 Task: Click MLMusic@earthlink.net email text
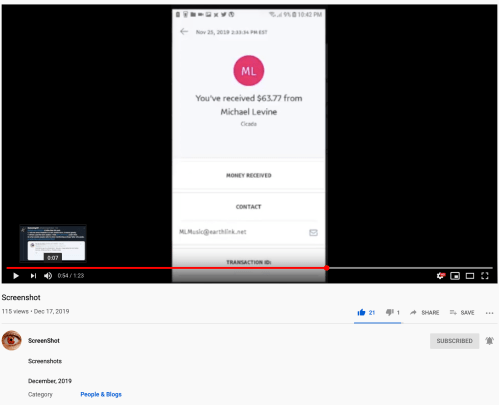213,232
